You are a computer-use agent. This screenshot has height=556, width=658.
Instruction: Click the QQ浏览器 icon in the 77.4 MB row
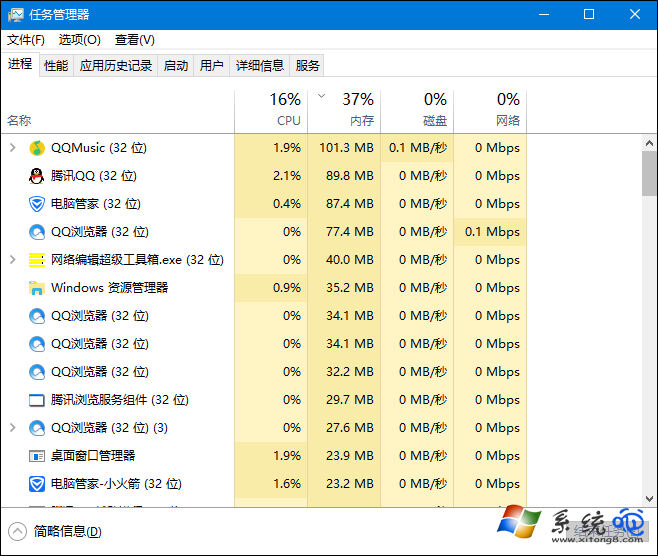[x=37, y=232]
